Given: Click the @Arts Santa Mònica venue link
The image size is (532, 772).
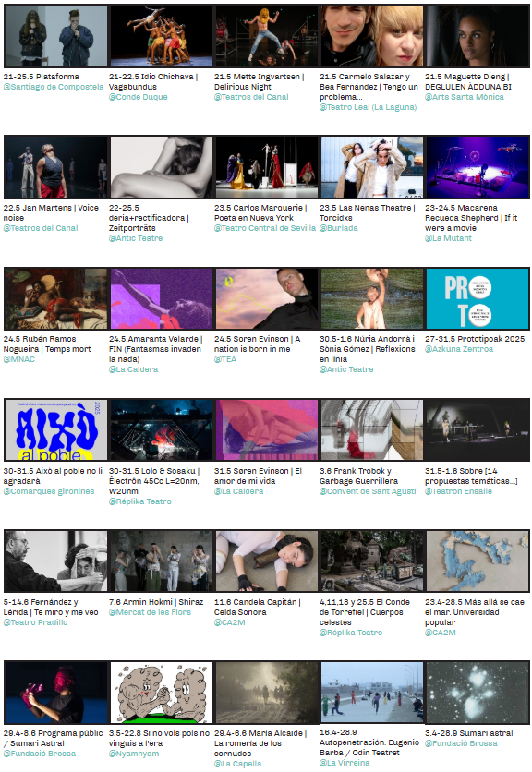Looking at the screenshot, I should point(465,97).
